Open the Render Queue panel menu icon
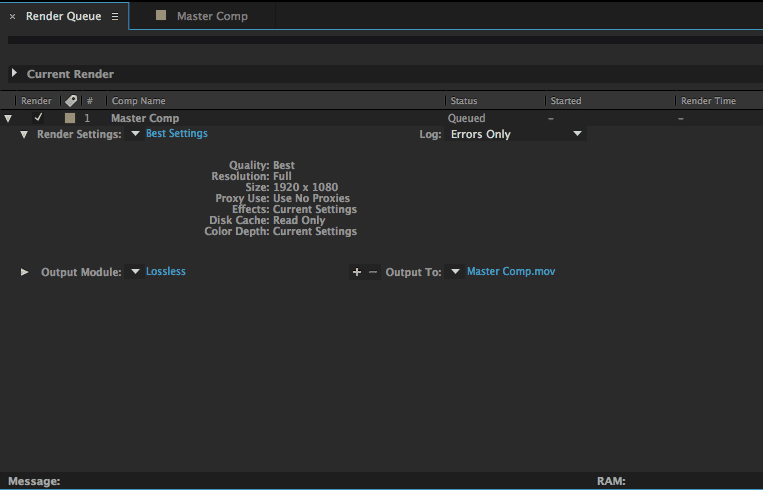 coord(115,17)
